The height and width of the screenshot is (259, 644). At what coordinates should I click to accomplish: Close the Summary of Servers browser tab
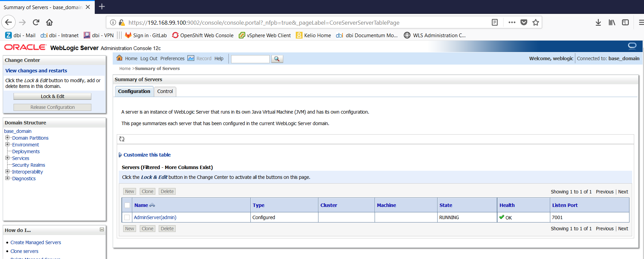[88, 7]
